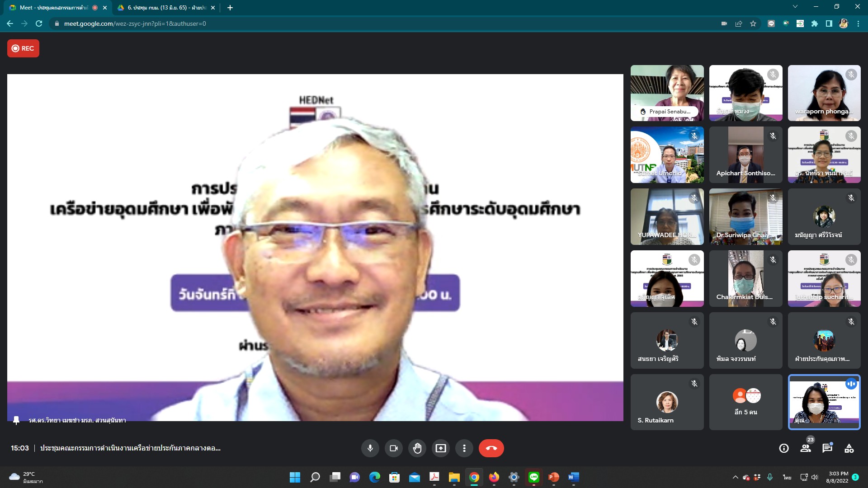Open the in-call chat panel
The width and height of the screenshot is (868, 488).
click(827, 448)
